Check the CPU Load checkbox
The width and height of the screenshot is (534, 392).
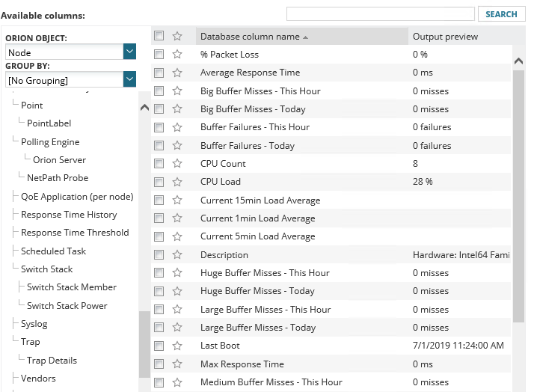click(159, 182)
